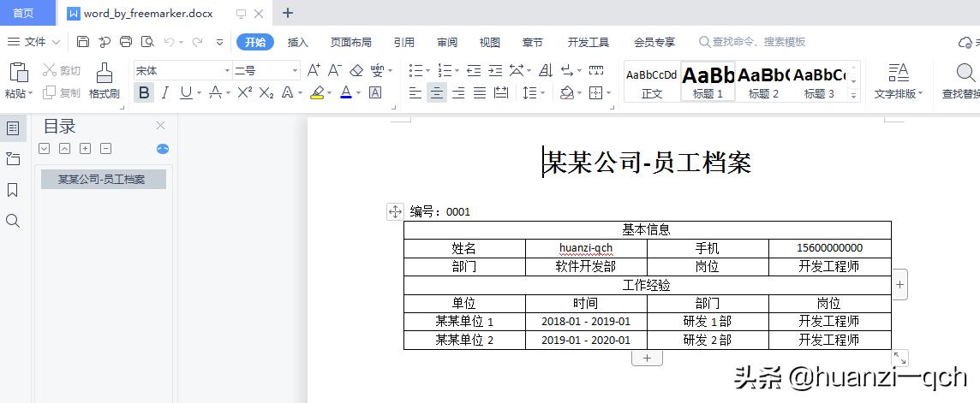This screenshot has width=980, height=403.
Task: Toggle the outline (目录) panel icon in sidebar
Action: [13, 128]
